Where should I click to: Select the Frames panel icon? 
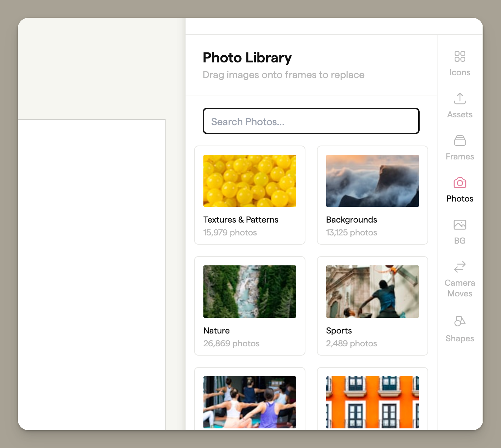460,141
